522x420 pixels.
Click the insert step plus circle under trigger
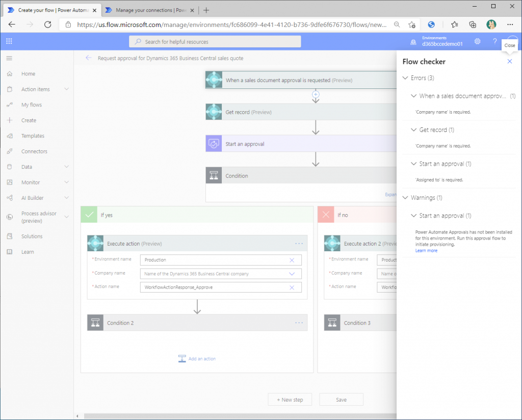coord(316,94)
